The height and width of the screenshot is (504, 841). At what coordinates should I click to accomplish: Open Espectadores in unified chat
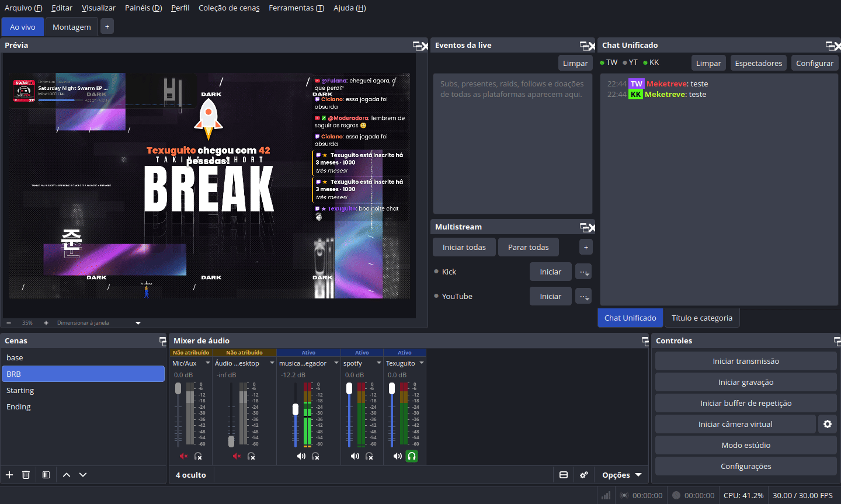pyautogui.click(x=758, y=63)
